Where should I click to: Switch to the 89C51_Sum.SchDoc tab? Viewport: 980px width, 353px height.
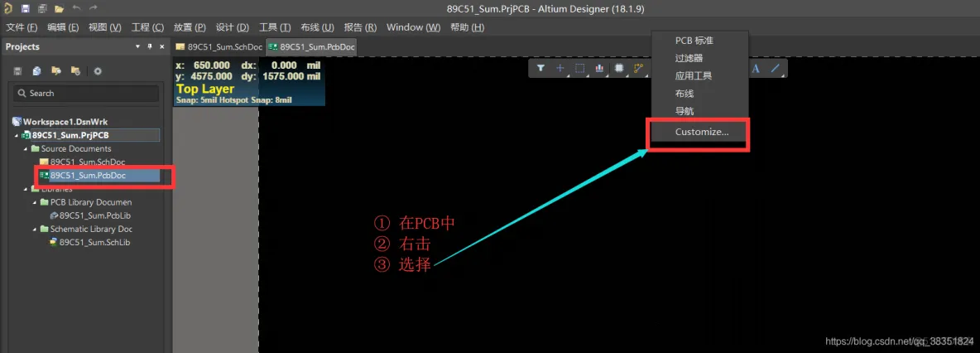point(219,47)
